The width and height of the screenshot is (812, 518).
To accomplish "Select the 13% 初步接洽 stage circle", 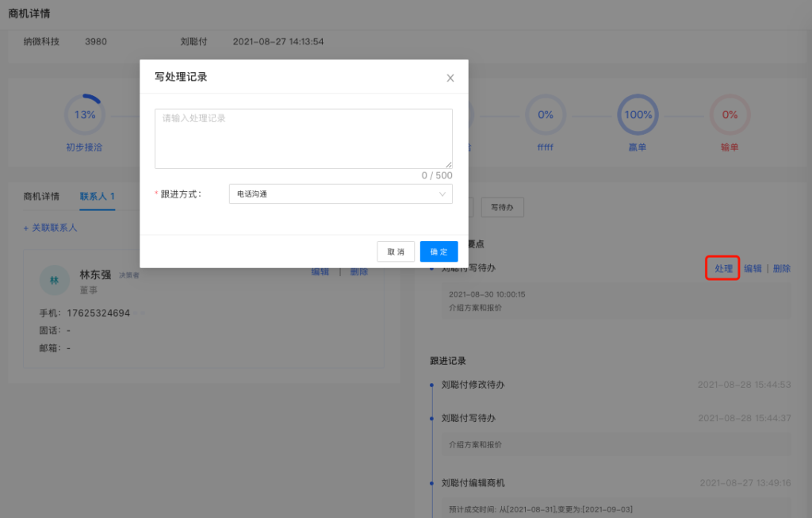I will pyautogui.click(x=85, y=115).
